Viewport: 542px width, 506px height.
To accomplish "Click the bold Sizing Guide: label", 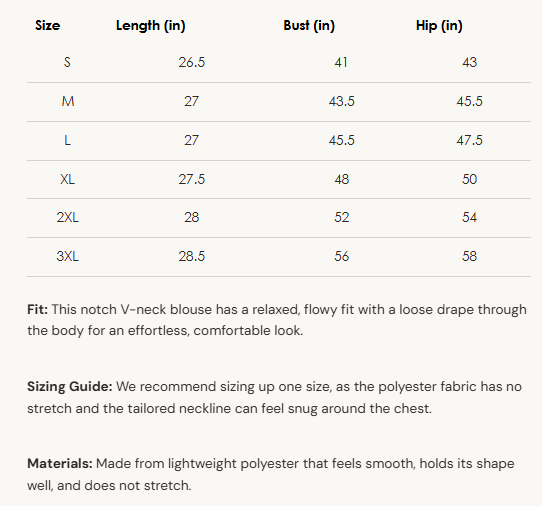I will pos(70,387).
